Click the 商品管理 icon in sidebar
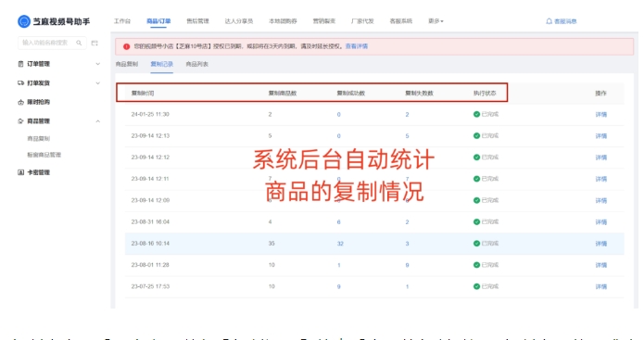644x340 pixels. [x=21, y=121]
